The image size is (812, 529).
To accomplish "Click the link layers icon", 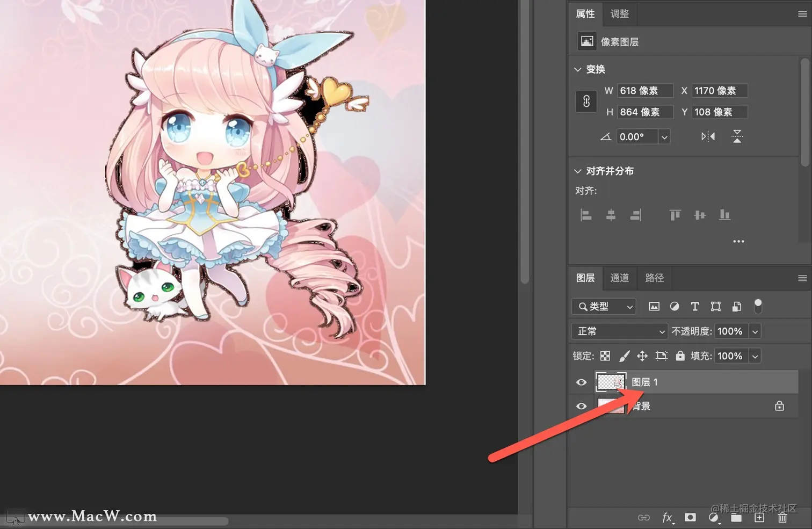I will click(643, 518).
